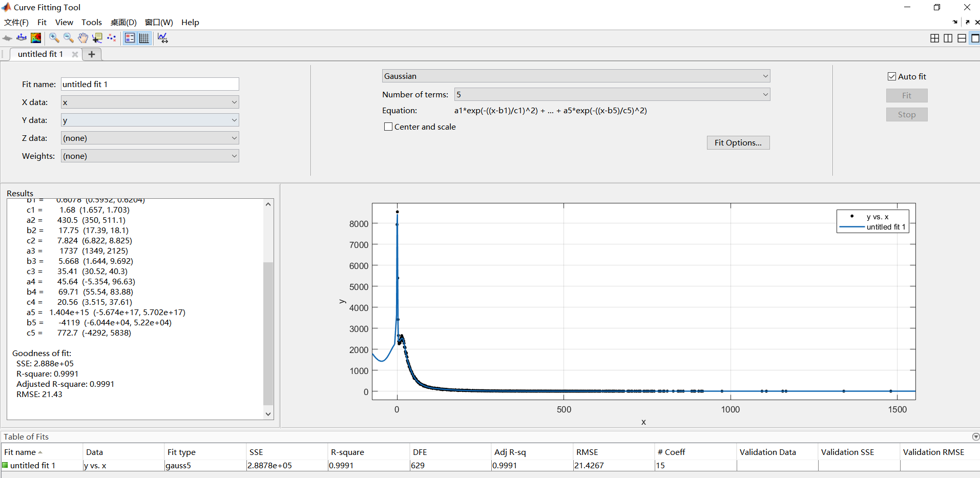Open the Y data dropdown
This screenshot has height=478, width=980.
[150, 120]
